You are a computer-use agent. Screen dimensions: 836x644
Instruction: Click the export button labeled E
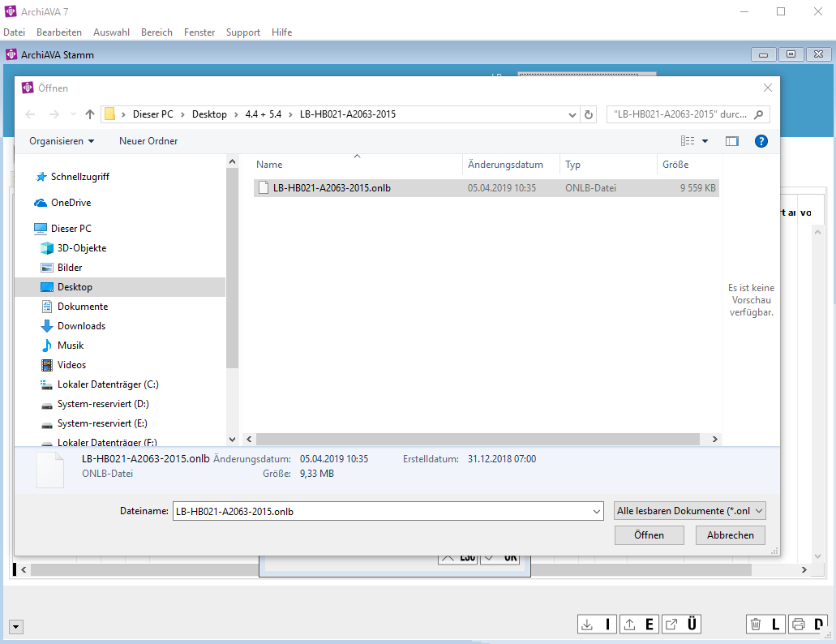pos(639,624)
